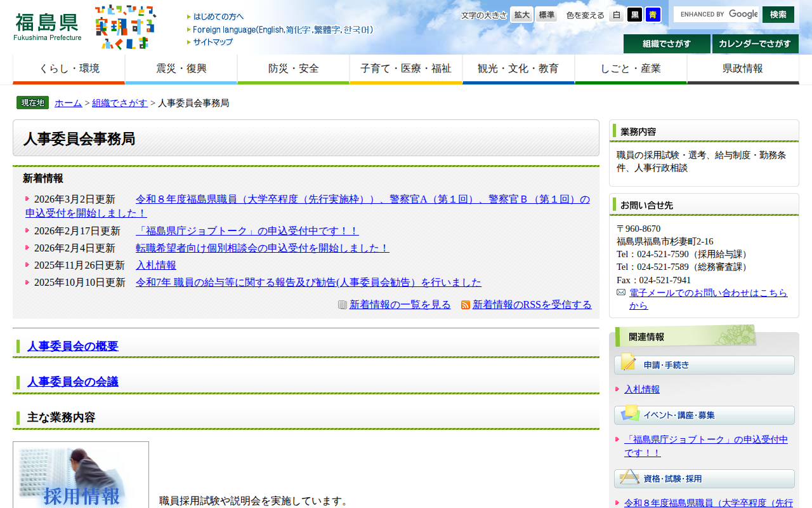Switch to blue color scheme
Image resolution: width=812 pixels, height=508 pixels.
click(653, 15)
